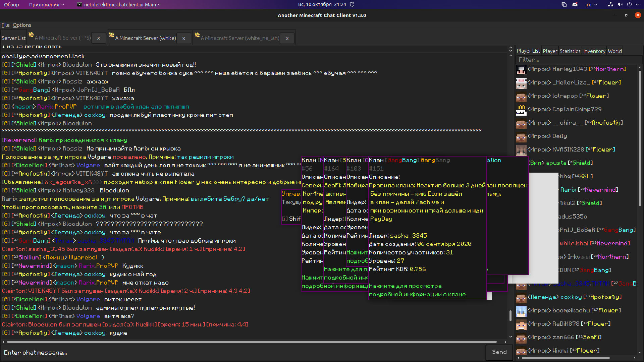Image resolution: width=644 pixels, height=362 pixels.
Task: Click the white.bhai [Nevermind] player row
Action: [595, 243]
